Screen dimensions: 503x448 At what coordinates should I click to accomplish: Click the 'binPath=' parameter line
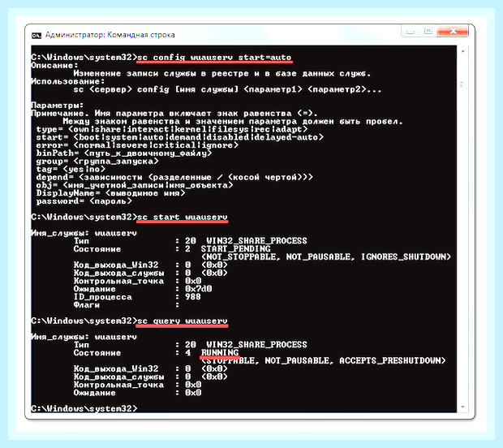pyautogui.click(x=124, y=153)
